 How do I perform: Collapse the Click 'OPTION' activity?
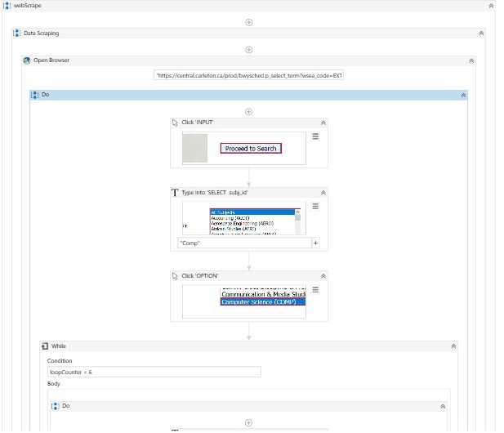click(x=323, y=276)
